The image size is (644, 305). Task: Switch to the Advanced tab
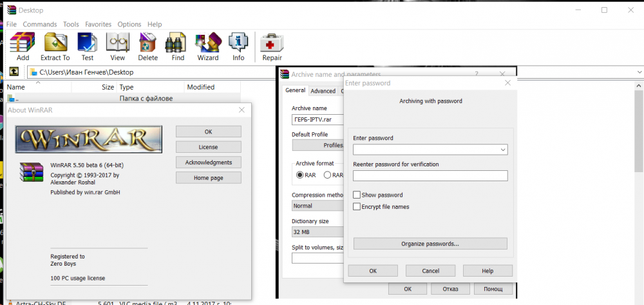[323, 91]
